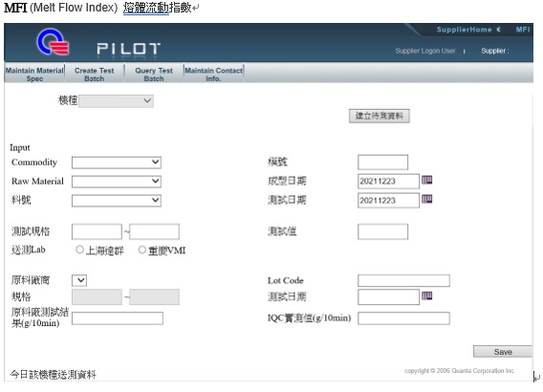Image resolution: width=543 pixels, height=392 pixels.
Task: Click the arrow icon beside SupplierHome
Action: tap(498, 30)
